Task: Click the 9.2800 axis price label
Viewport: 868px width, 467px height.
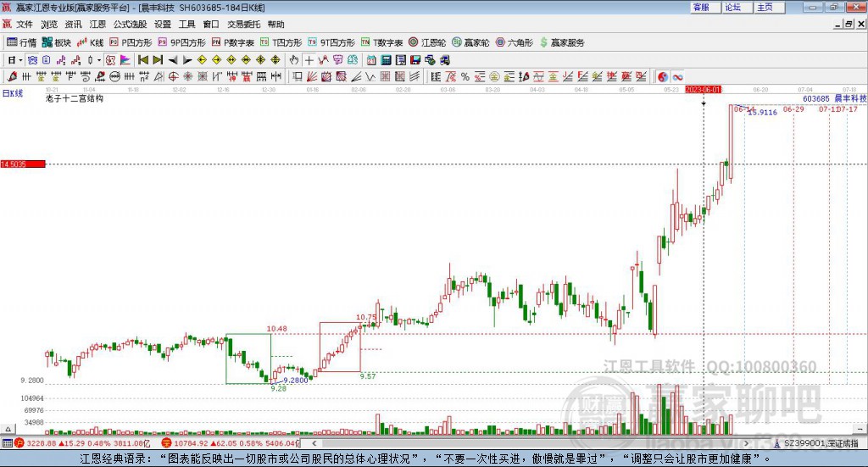Action: point(32,381)
